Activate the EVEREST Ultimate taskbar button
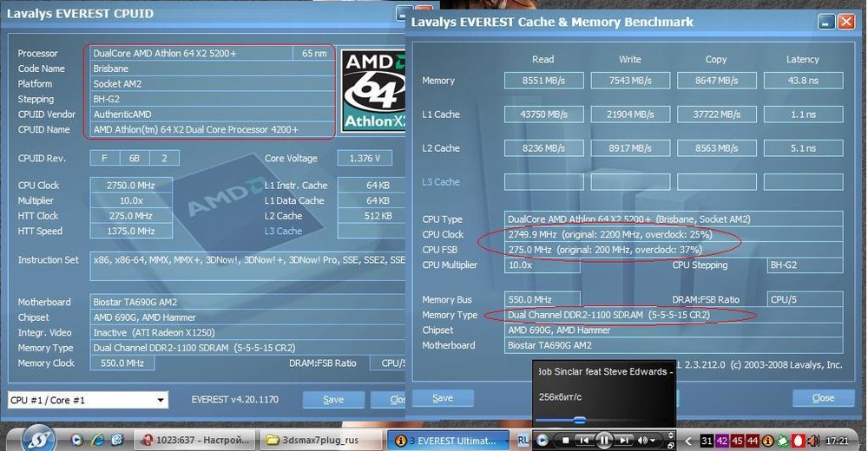Viewport: 868px width, 451px height. pos(448,441)
